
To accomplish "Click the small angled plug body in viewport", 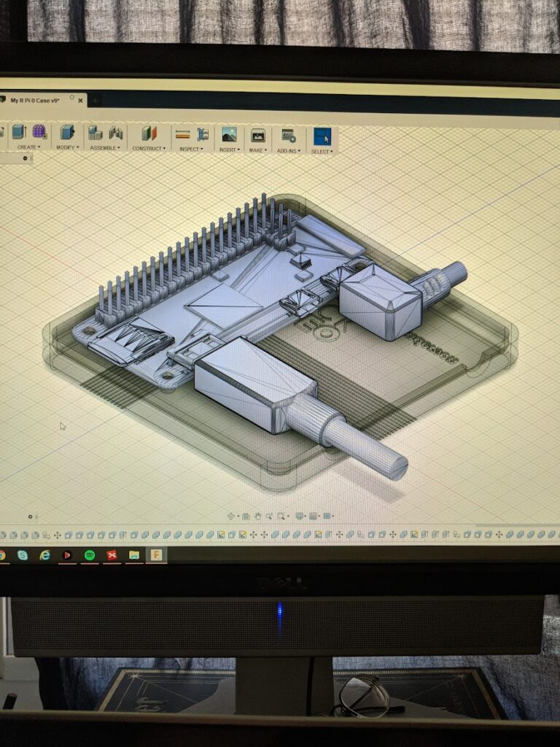I will pos(380,301).
